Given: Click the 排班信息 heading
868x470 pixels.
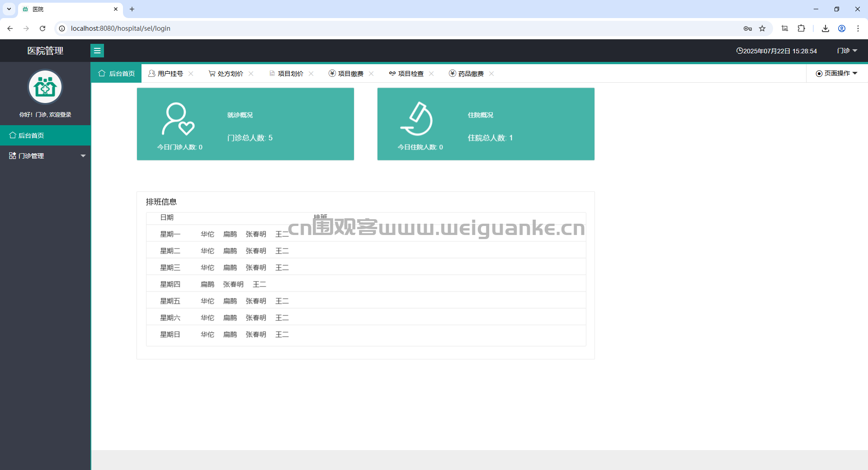Looking at the screenshot, I should pyautogui.click(x=161, y=202).
